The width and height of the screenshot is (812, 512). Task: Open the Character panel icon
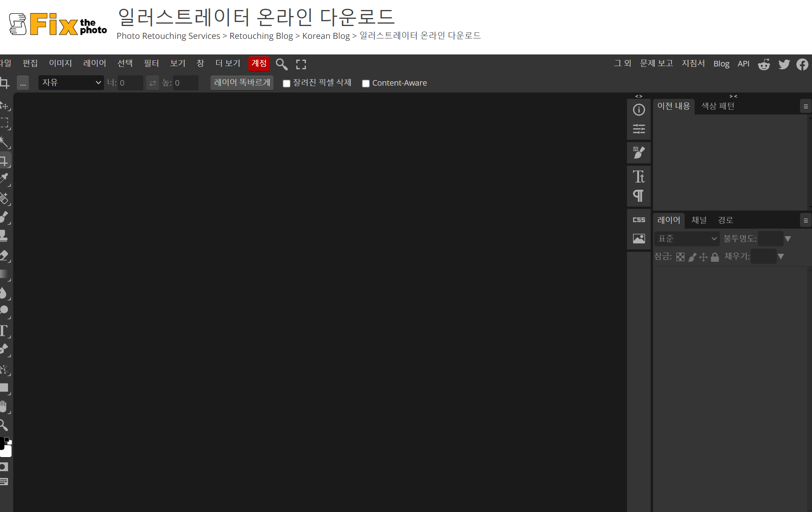[639, 177]
